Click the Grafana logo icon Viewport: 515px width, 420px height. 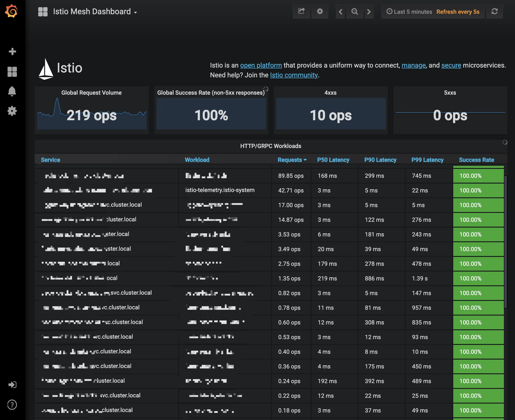pos(11,11)
